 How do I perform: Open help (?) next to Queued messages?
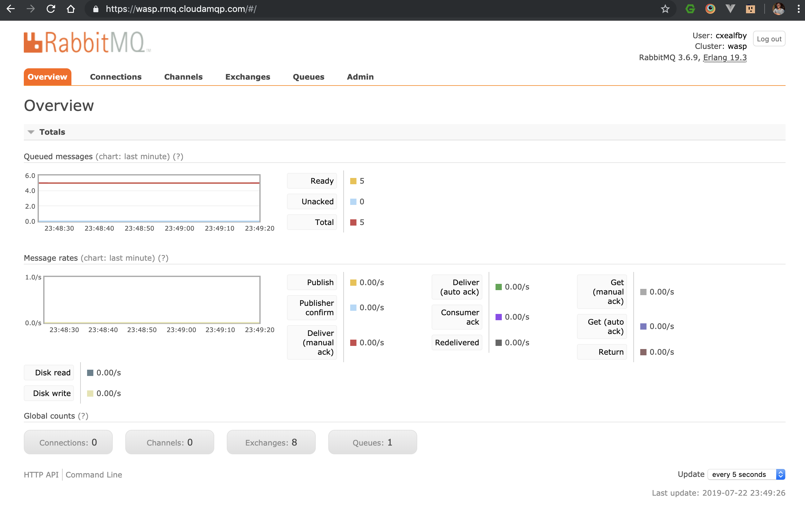click(178, 156)
